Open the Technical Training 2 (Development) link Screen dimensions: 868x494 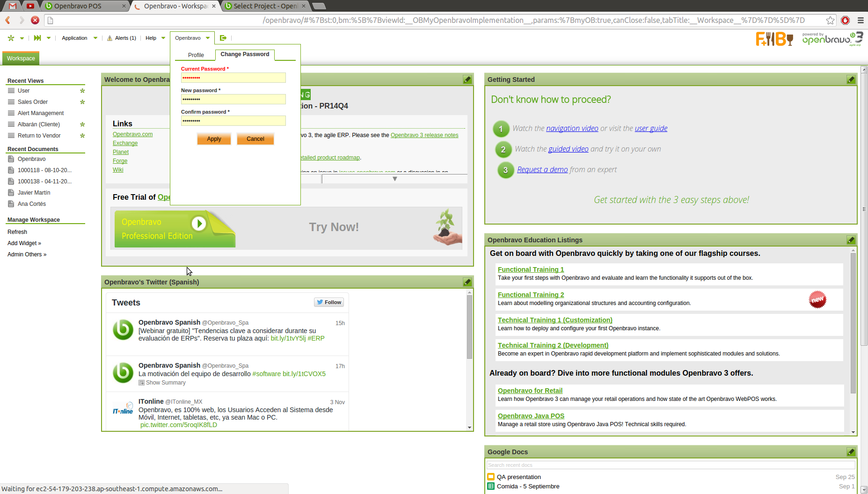553,345
